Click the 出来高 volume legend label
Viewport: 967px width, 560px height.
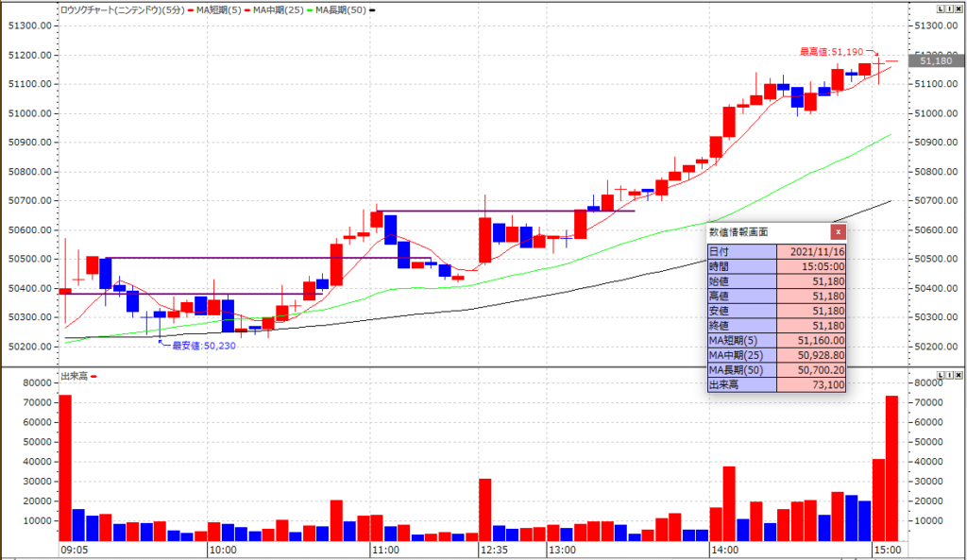coord(74,376)
